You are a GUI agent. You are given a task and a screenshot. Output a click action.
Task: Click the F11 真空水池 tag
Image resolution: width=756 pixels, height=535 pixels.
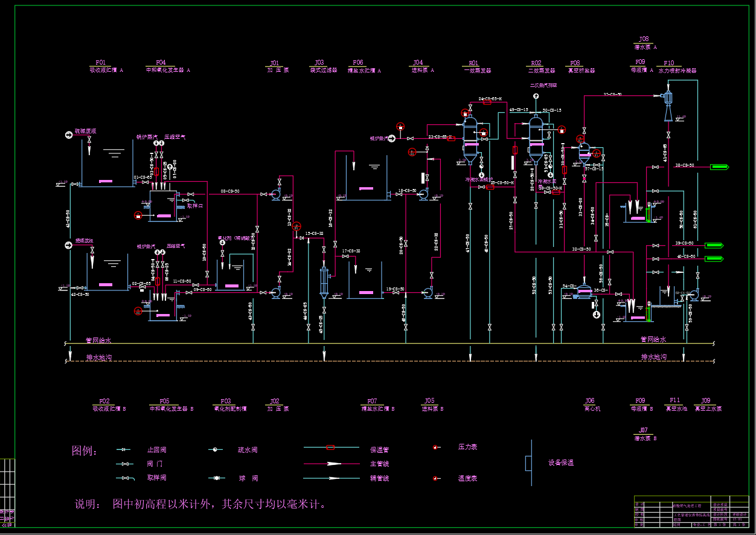(676, 404)
